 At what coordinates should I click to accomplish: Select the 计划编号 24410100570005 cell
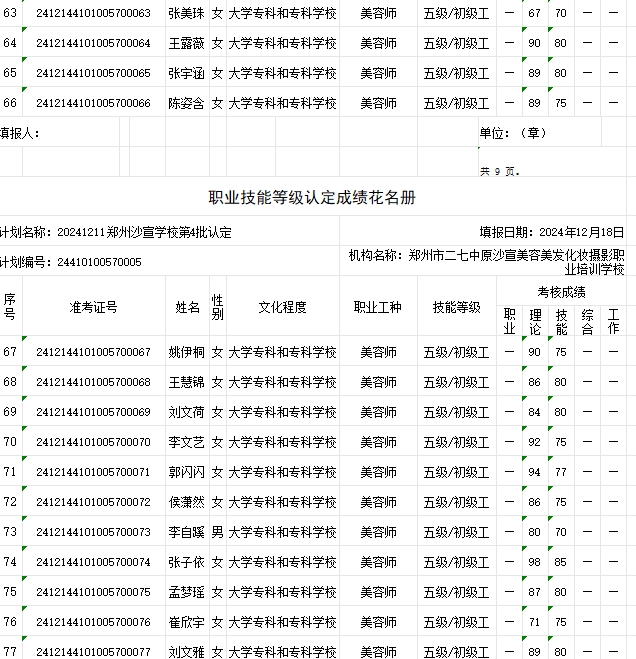click(71, 262)
